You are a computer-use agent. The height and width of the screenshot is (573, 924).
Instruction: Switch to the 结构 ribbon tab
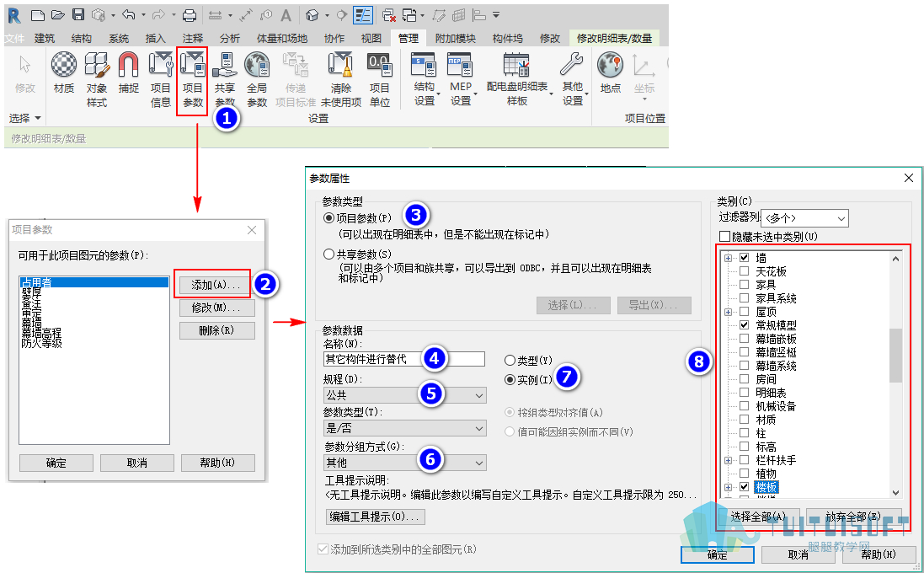(82, 38)
